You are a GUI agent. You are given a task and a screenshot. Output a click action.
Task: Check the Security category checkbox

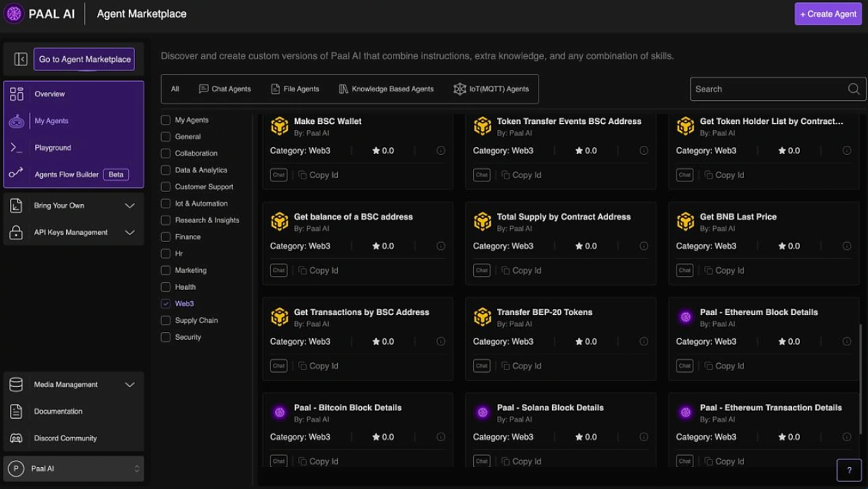coord(165,337)
